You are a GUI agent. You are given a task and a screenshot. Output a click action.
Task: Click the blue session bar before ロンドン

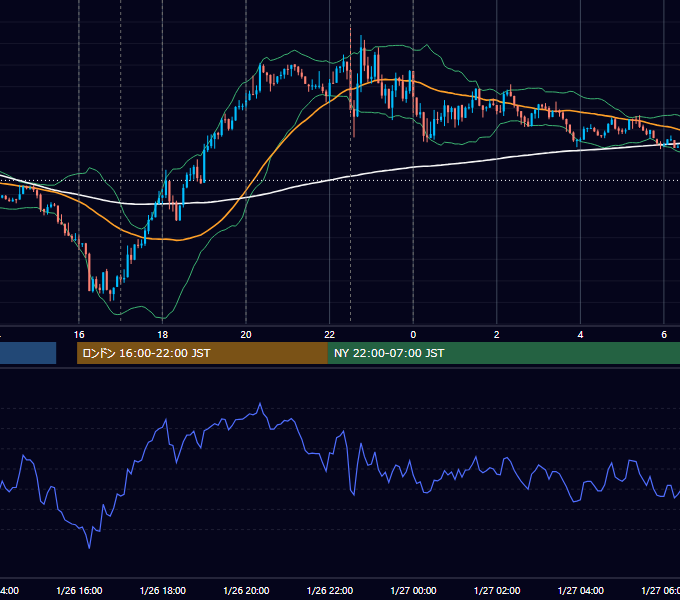click(x=28, y=353)
